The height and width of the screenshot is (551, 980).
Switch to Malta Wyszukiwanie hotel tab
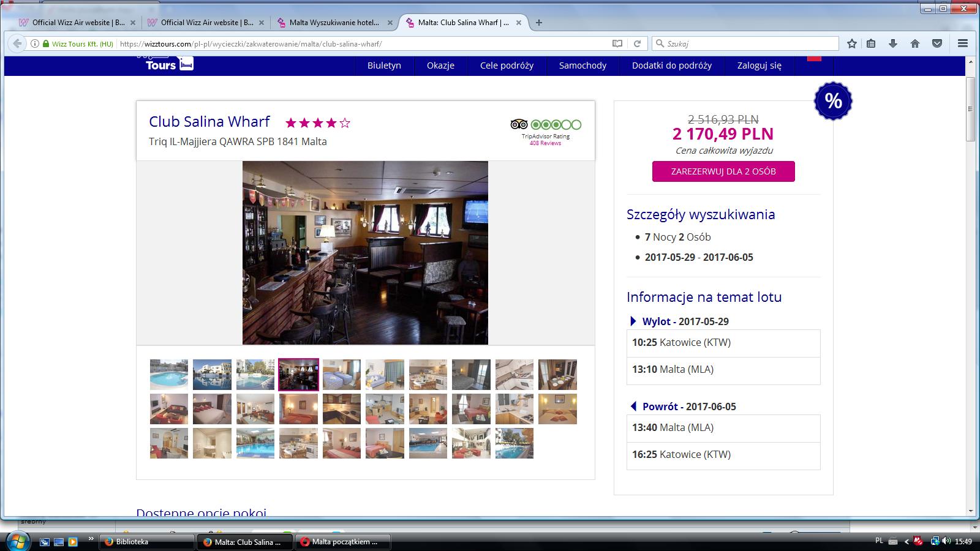click(334, 23)
